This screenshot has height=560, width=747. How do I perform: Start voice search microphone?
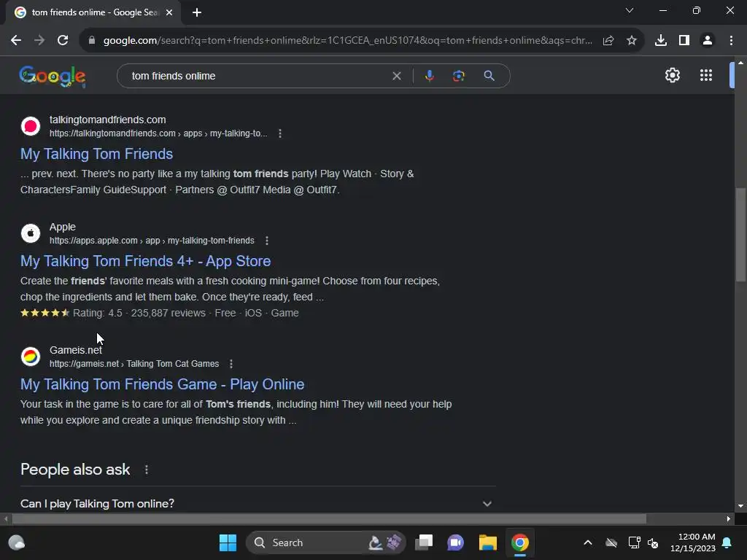pos(429,76)
